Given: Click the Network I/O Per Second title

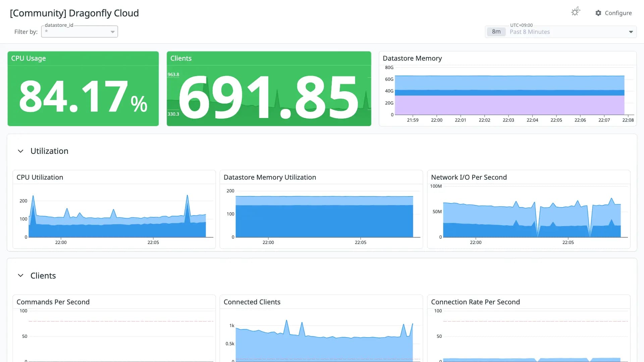Looking at the screenshot, I should point(469,177).
